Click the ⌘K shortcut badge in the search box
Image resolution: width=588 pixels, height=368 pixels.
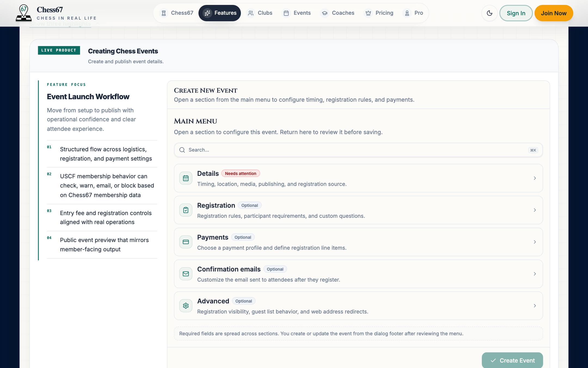(533, 150)
